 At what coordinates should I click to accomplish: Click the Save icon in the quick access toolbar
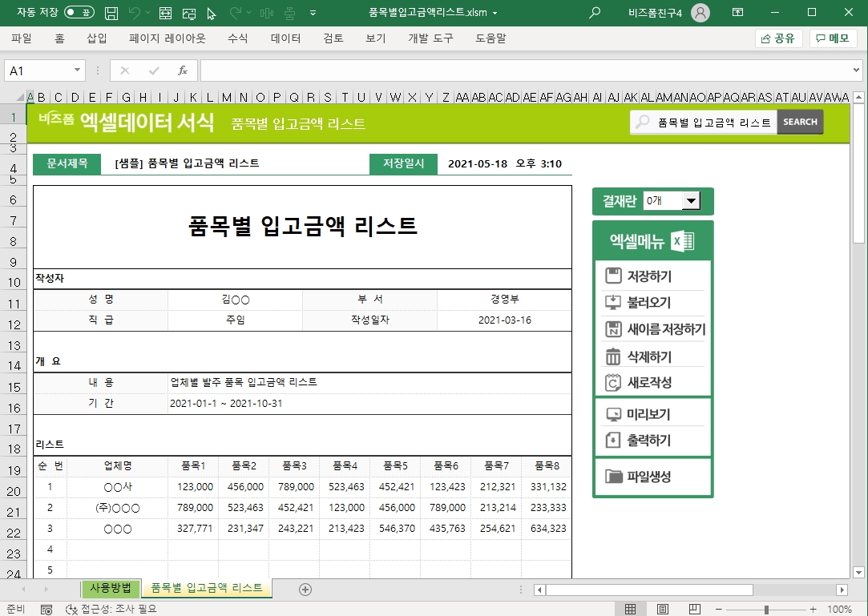(111, 13)
